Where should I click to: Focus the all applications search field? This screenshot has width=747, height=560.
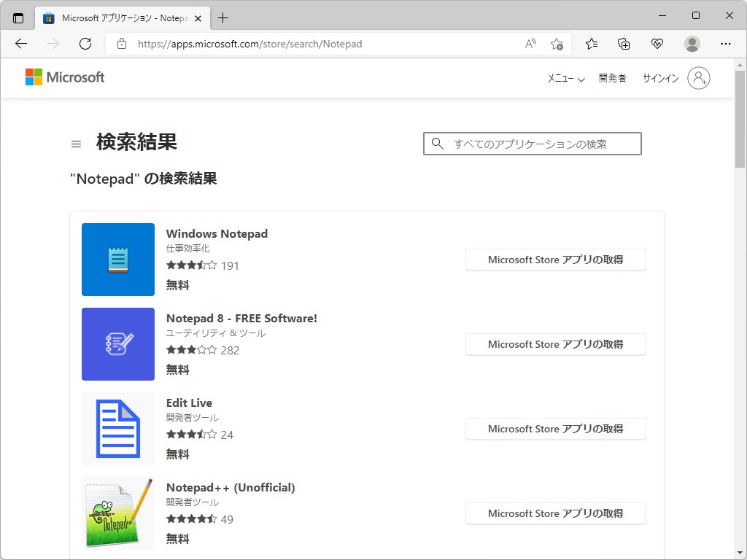[x=532, y=144]
